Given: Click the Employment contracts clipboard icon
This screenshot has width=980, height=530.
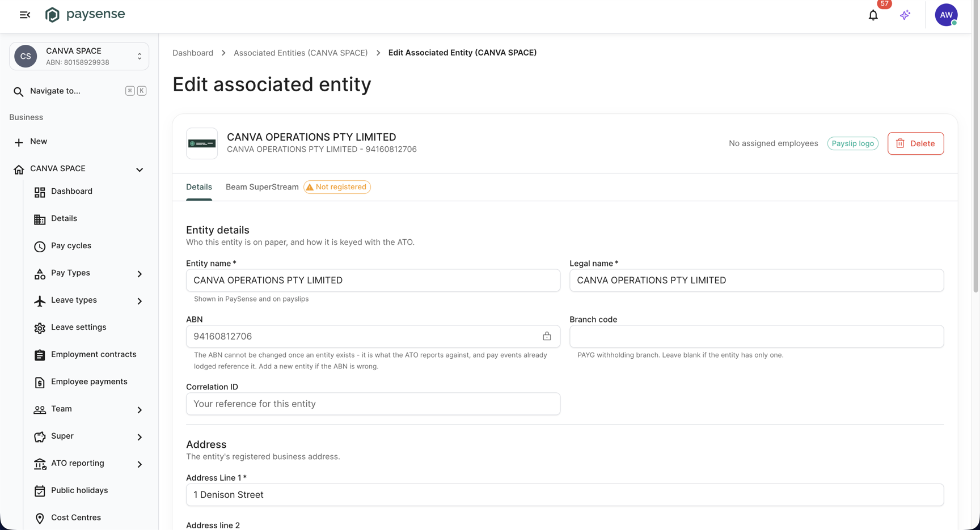Looking at the screenshot, I should coord(40,355).
